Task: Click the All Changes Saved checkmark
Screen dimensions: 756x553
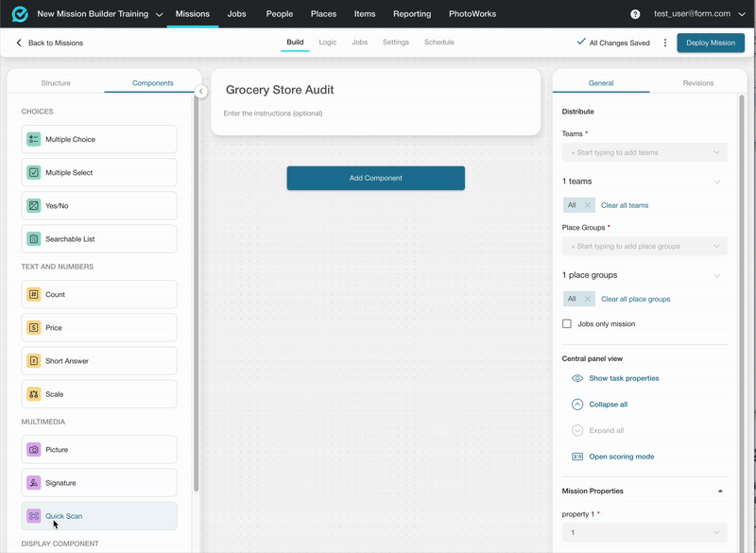Action: [581, 42]
